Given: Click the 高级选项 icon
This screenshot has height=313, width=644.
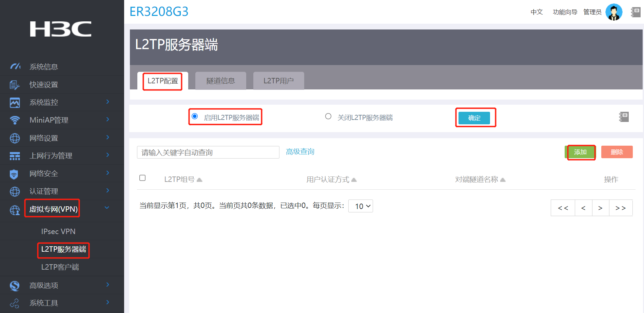Looking at the screenshot, I should click(x=15, y=286).
